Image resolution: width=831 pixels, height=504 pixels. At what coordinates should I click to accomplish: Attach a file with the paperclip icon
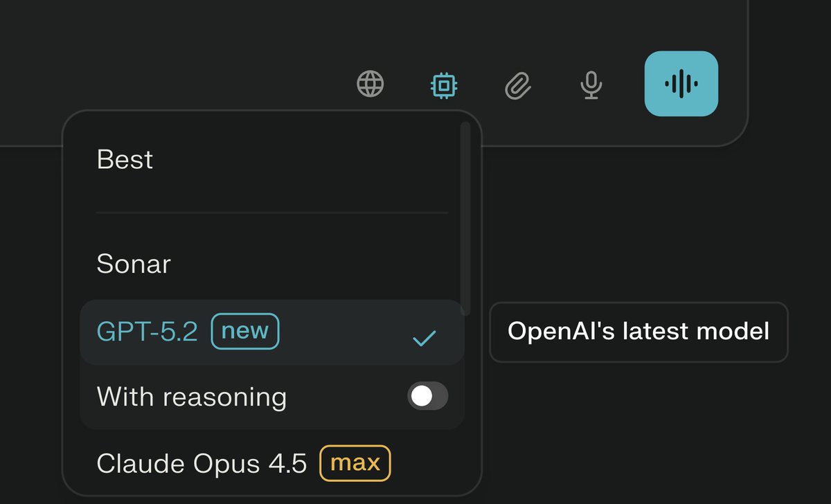(517, 86)
